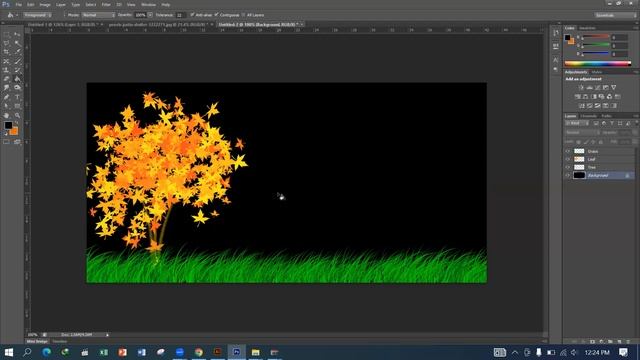Screen dimensions: 640x360
Task: Open the Essentials workspace dropdown
Action: point(615,15)
